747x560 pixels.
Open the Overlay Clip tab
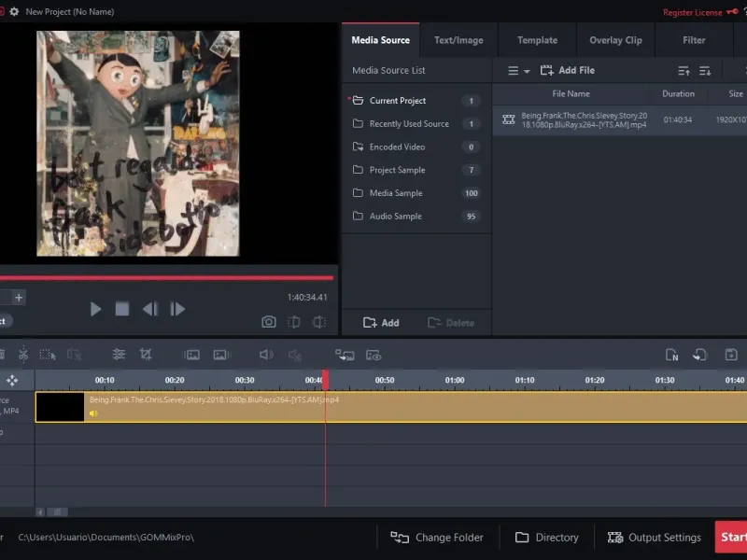click(615, 40)
